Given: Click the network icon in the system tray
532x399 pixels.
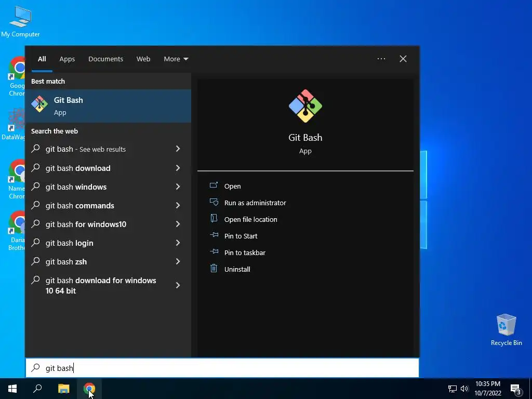Looking at the screenshot, I should pyautogui.click(x=453, y=389).
